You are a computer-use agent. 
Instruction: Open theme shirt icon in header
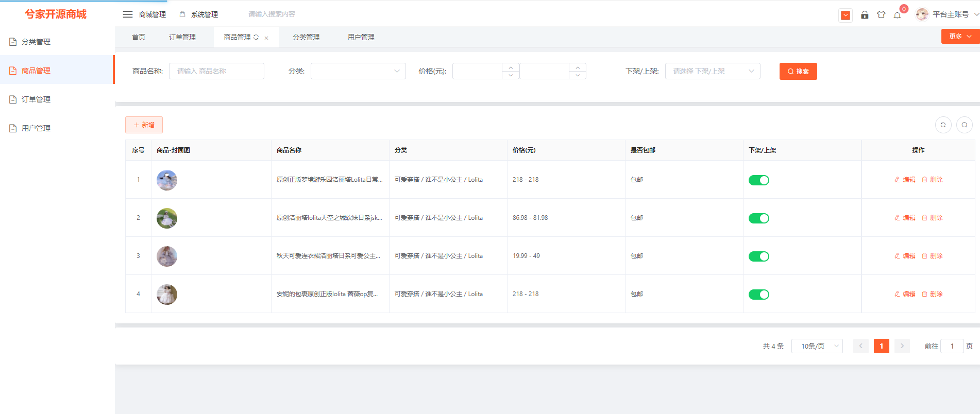coord(881,15)
